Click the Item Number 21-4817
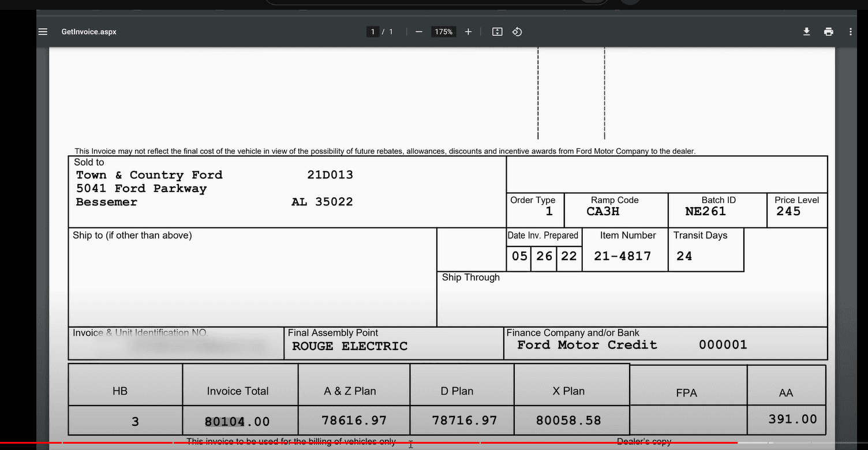Image resolution: width=868 pixels, height=450 pixels. [622, 256]
